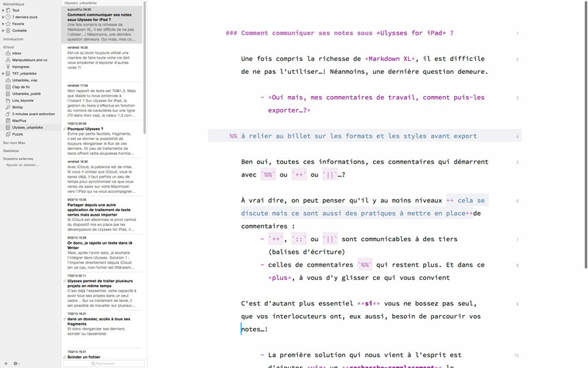Click the Inbox cloud icon
Image resolution: width=588 pixels, height=368 pixels.
pyautogui.click(x=8, y=53)
